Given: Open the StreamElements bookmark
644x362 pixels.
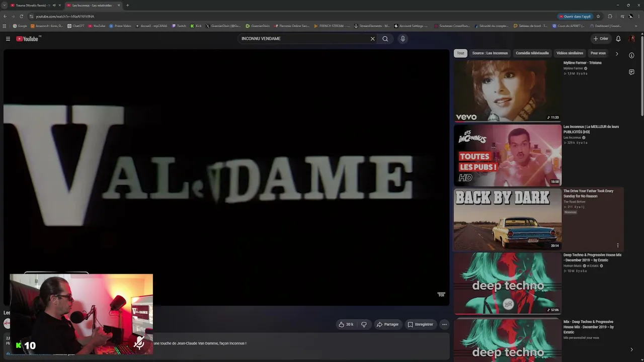Looking at the screenshot, I should pos(372,26).
